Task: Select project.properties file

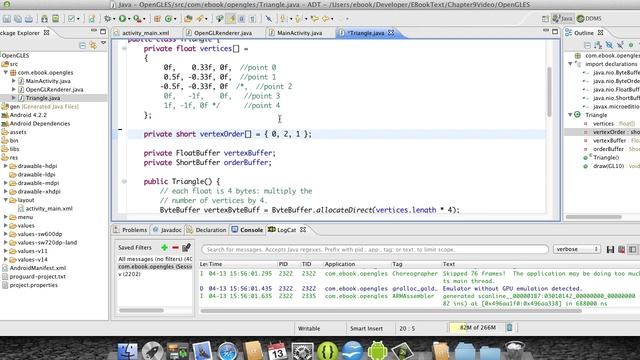Action: [x=33, y=285]
